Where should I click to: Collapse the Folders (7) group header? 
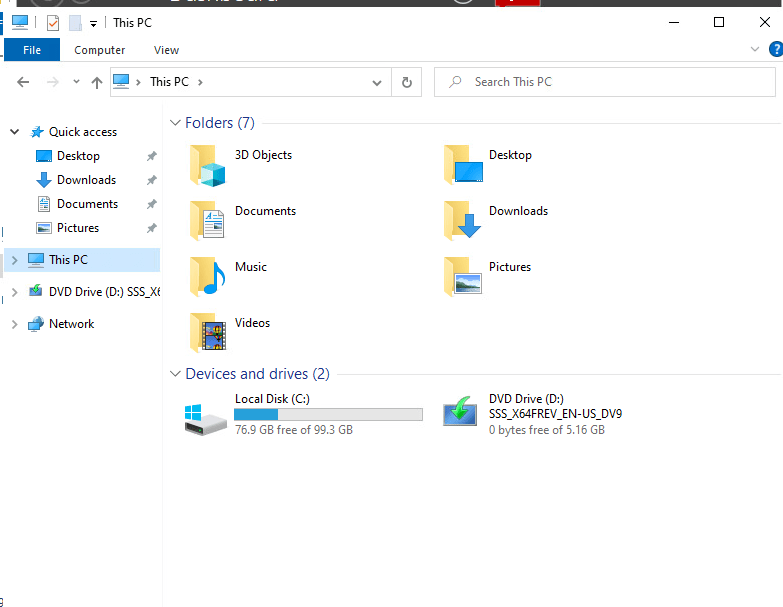[x=175, y=123]
